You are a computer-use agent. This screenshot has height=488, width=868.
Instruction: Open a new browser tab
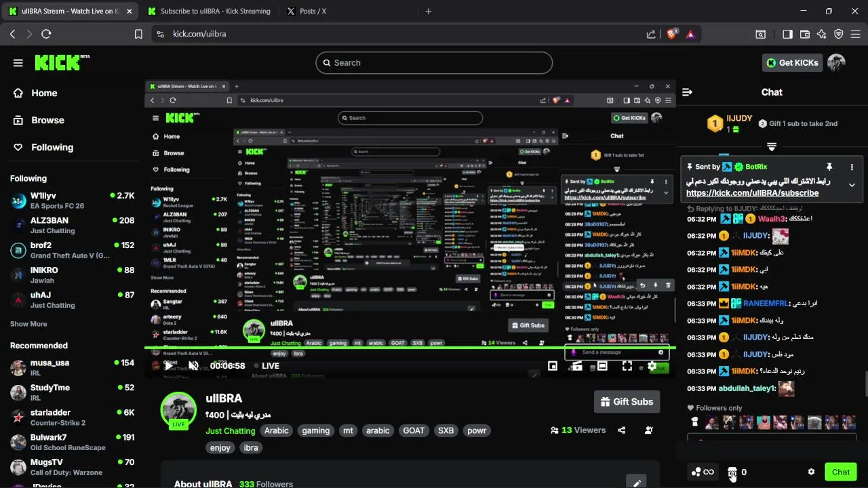tap(429, 11)
